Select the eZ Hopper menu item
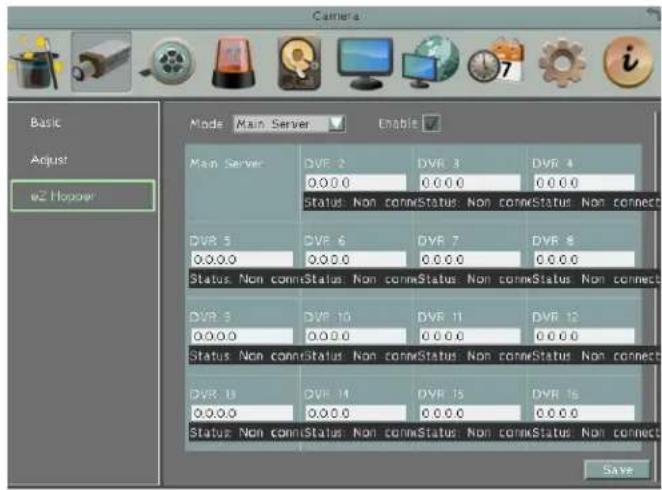The image size is (662, 490). click(83, 196)
